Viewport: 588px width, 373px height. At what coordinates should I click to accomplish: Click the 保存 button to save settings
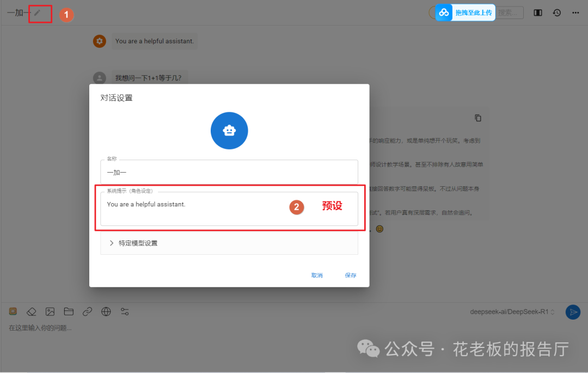coord(350,275)
